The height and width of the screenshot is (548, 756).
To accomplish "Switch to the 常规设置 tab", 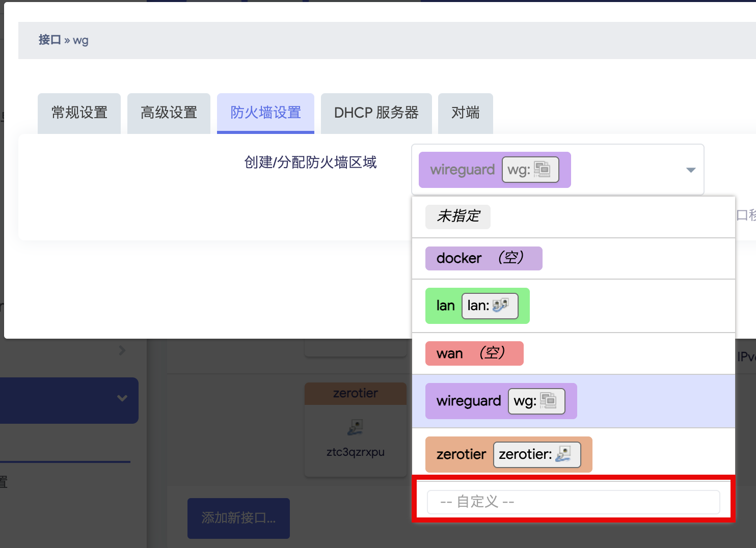I will click(79, 113).
